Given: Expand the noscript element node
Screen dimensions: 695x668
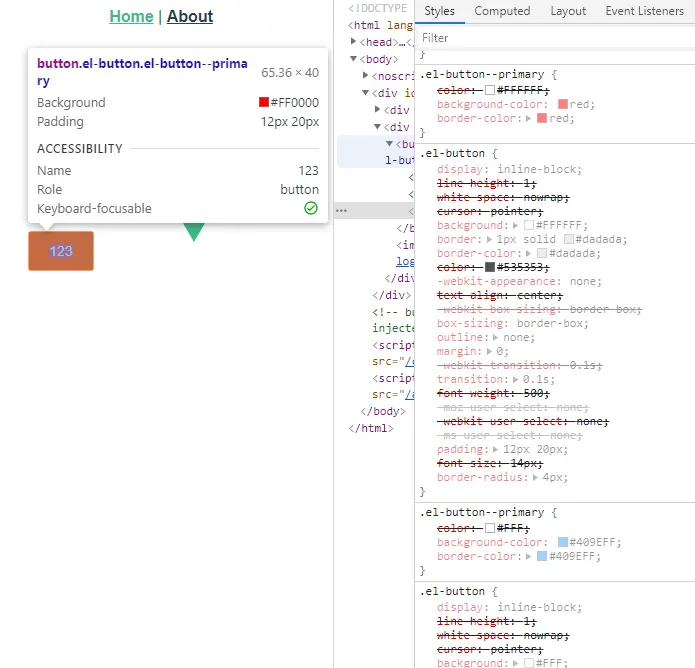Looking at the screenshot, I should tap(365, 75).
